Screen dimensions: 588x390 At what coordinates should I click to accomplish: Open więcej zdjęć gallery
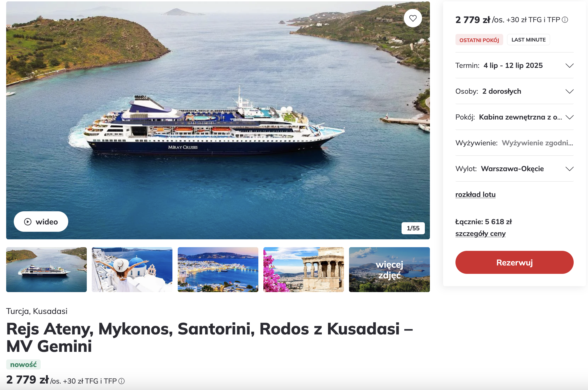(389, 270)
